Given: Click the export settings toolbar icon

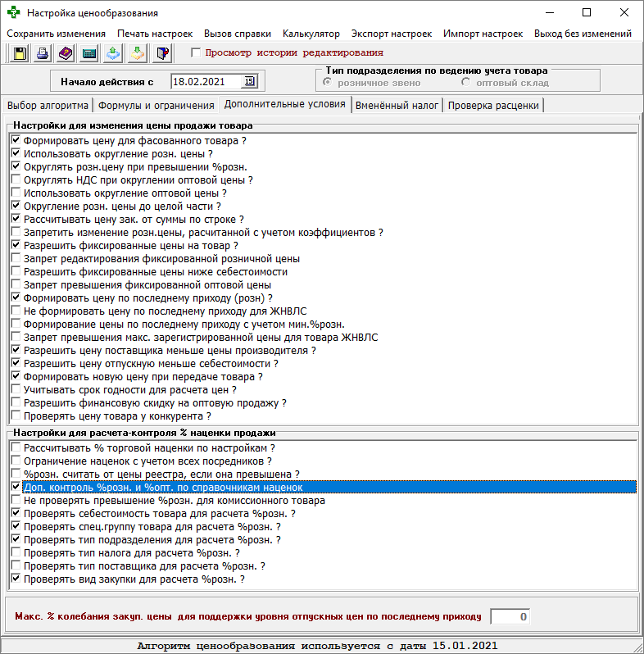Looking at the screenshot, I should click(114, 53).
